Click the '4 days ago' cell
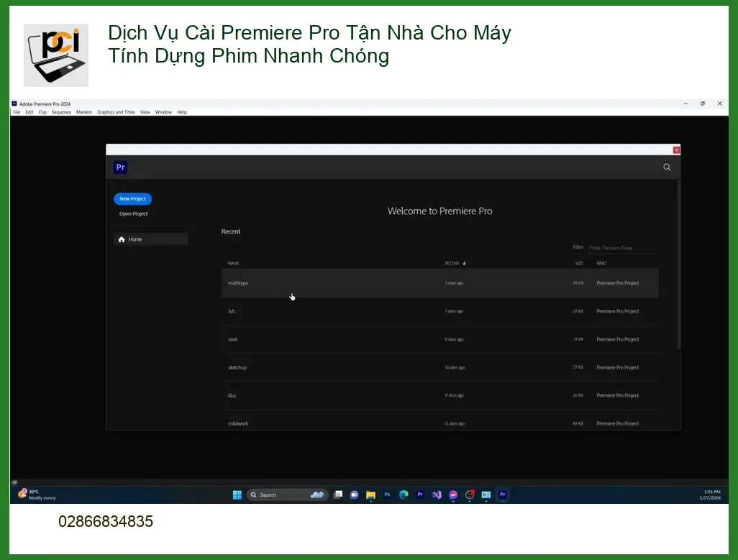Screen dimensions: 738x560 [x=454, y=283]
